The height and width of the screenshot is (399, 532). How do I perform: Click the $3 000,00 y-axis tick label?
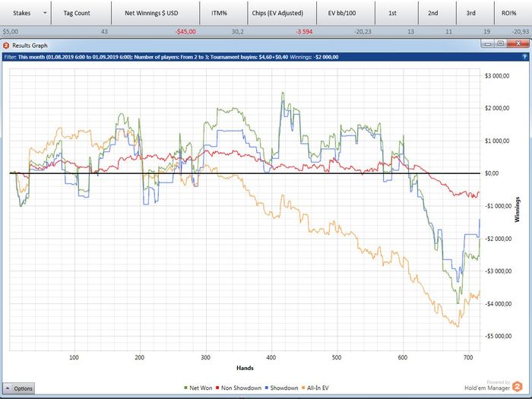(497, 76)
